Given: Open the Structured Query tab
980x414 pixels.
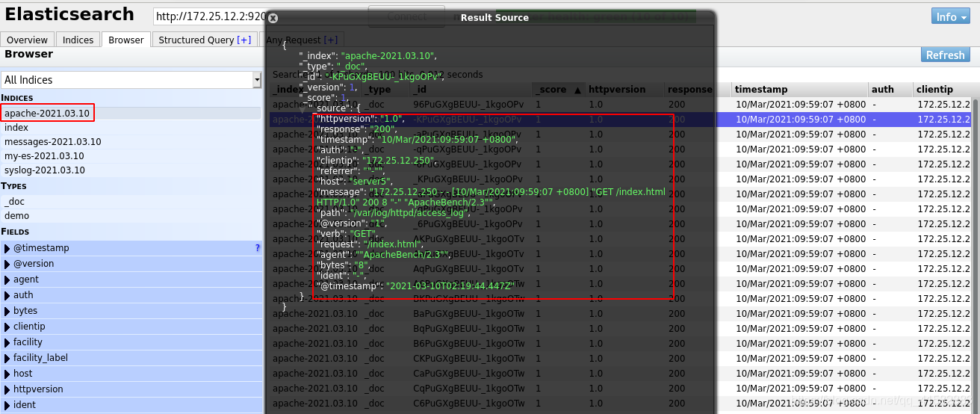Looking at the screenshot, I should (197, 40).
